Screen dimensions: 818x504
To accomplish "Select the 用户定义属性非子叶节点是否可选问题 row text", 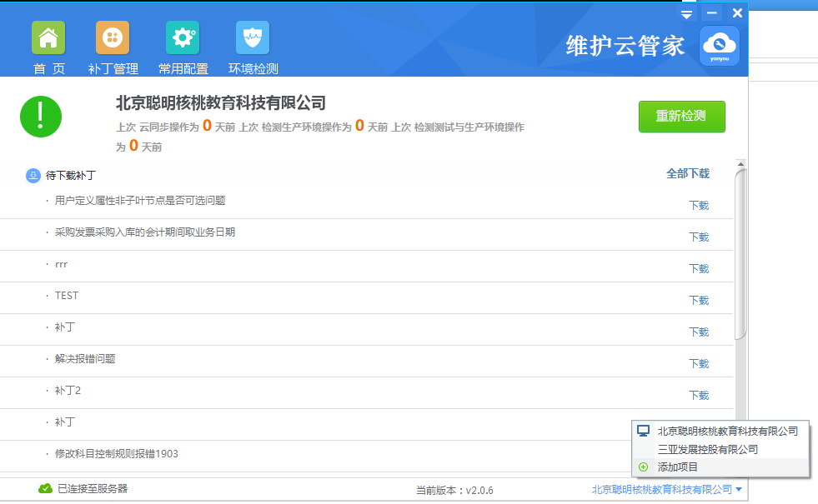I will [x=140, y=201].
